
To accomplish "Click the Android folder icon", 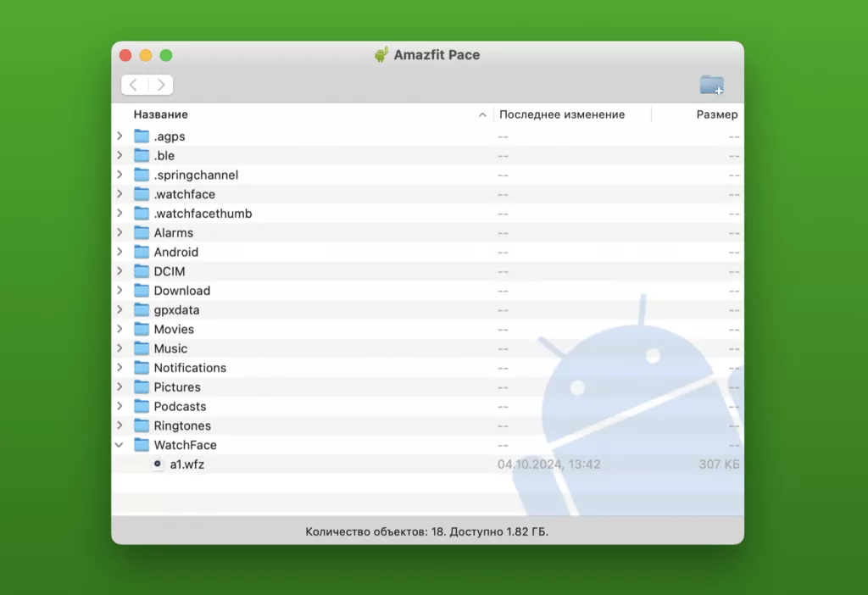I will pyautogui.click(x=142, y=252).
